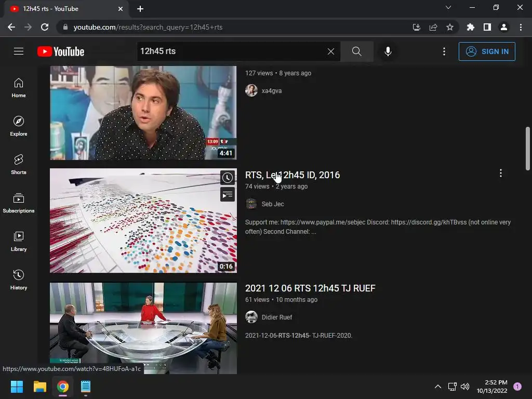
Task: Open Explore in the sidebar
Action: point(19,126)
